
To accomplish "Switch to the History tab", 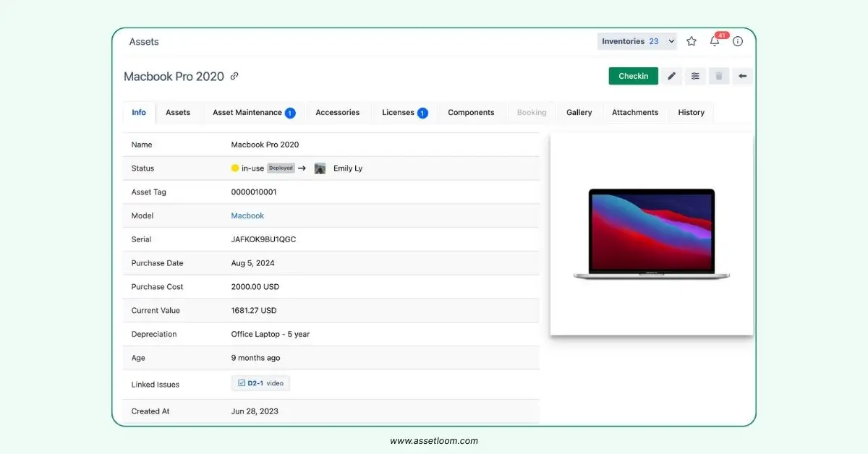I will 691,112.
